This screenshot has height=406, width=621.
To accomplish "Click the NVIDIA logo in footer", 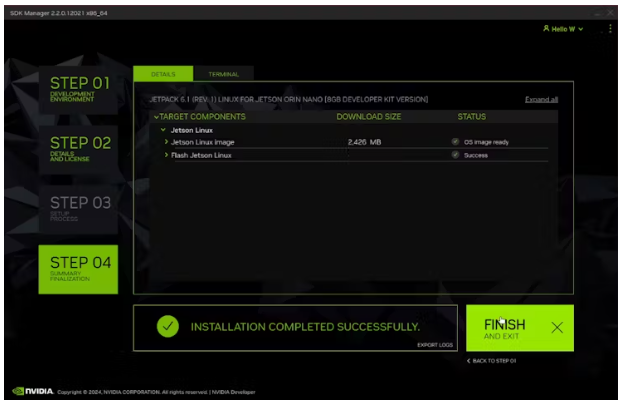I will click(x=32, y=391).
